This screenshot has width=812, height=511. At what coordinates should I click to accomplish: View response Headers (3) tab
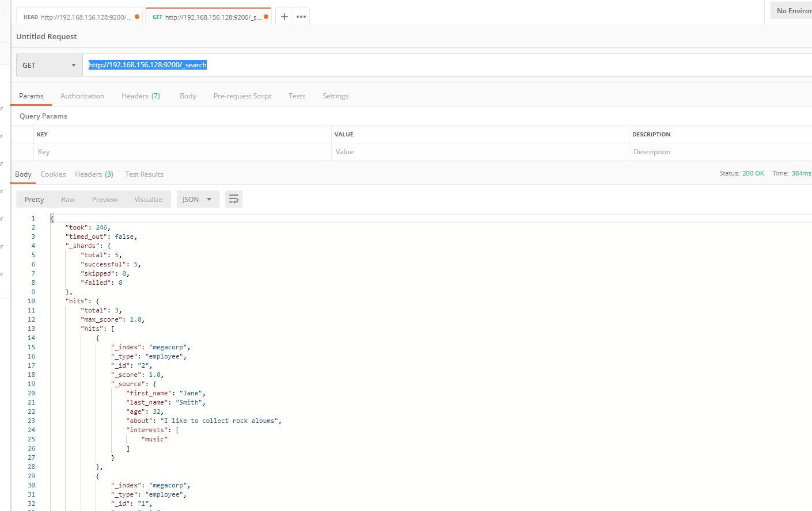[x=94, y=174]
